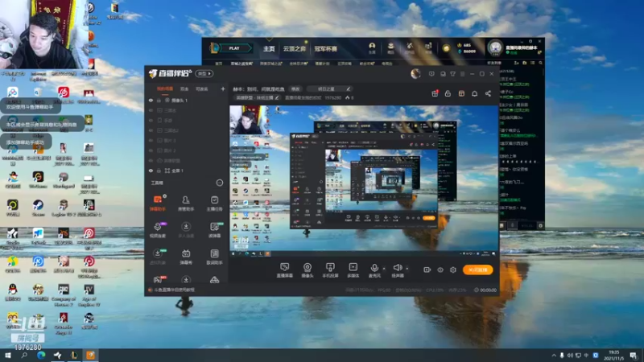Toggle lock on the 全屏 1 source
644x362 pixels.
click(x=159, y=171)
